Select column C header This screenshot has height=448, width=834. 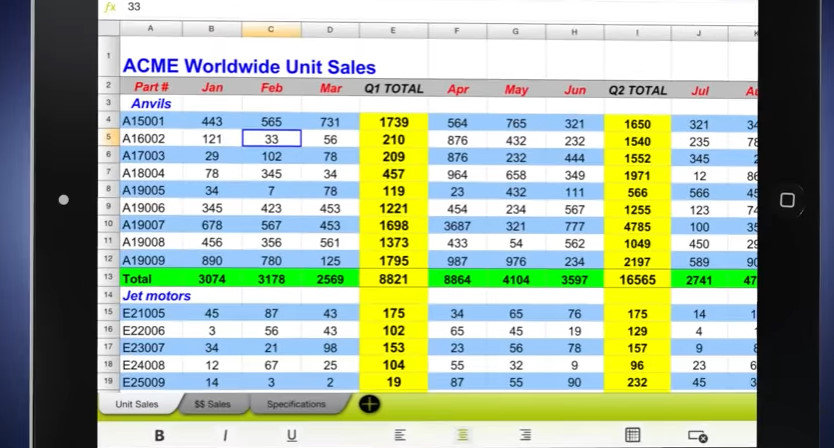[x=271, y=29]
